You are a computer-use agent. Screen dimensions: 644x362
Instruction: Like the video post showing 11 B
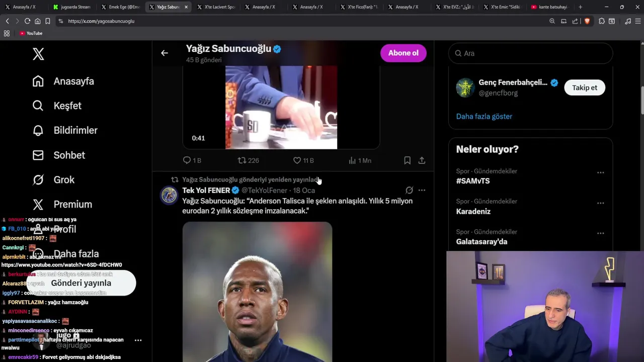click(303, 160)
